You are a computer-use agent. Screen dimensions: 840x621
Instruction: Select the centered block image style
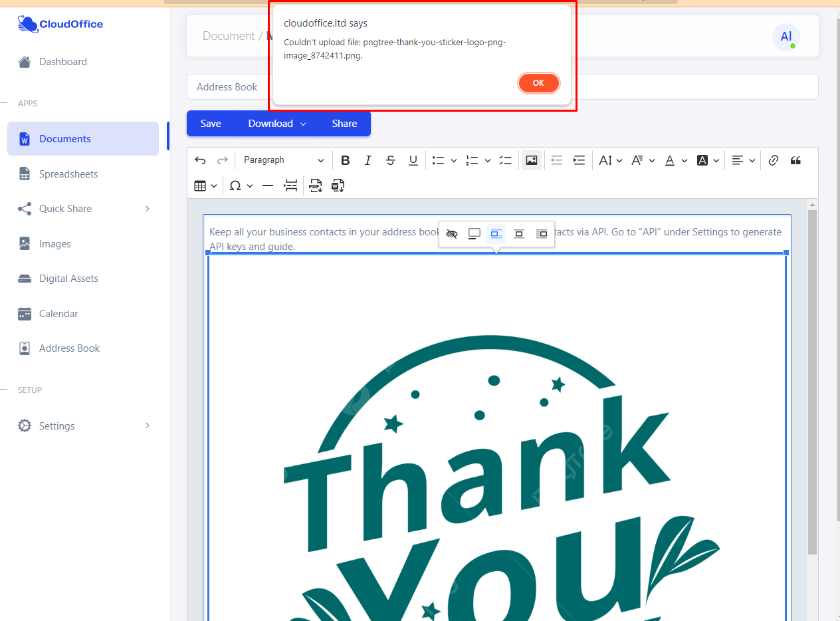click(x=519, y=234)
